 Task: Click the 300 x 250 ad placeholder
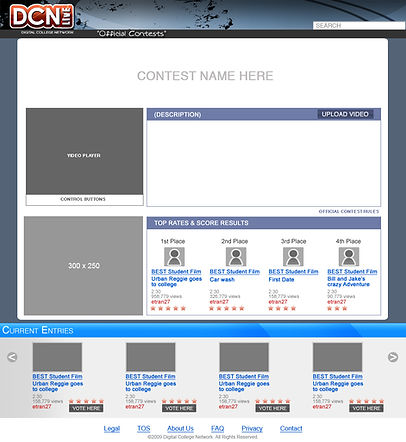(83, 266)
